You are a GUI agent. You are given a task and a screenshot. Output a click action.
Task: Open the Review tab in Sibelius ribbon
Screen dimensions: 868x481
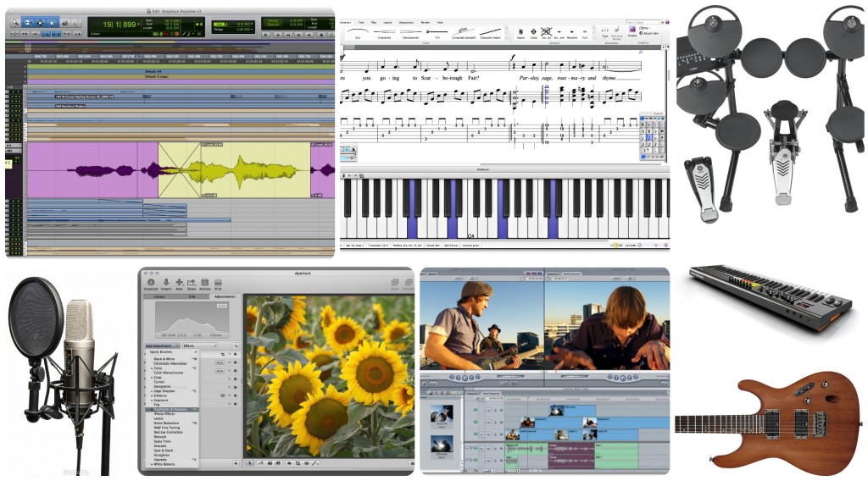click(426, 22)
